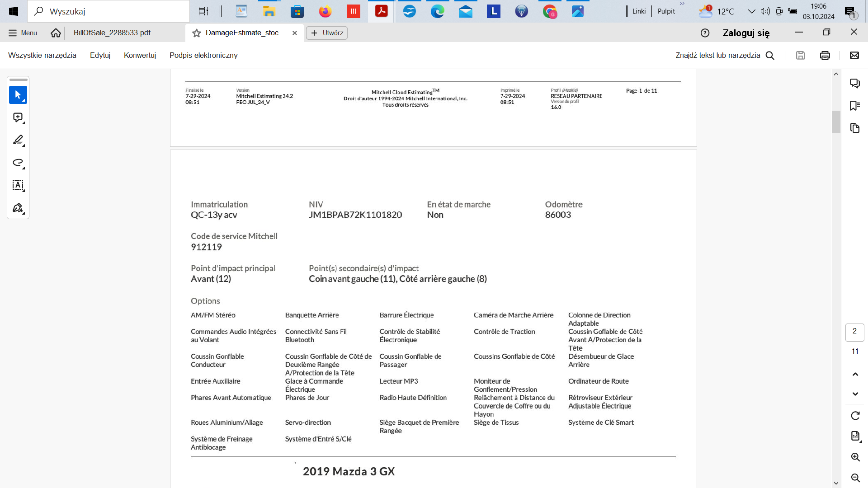Select the fill and sign tool

tap(18, 208)
